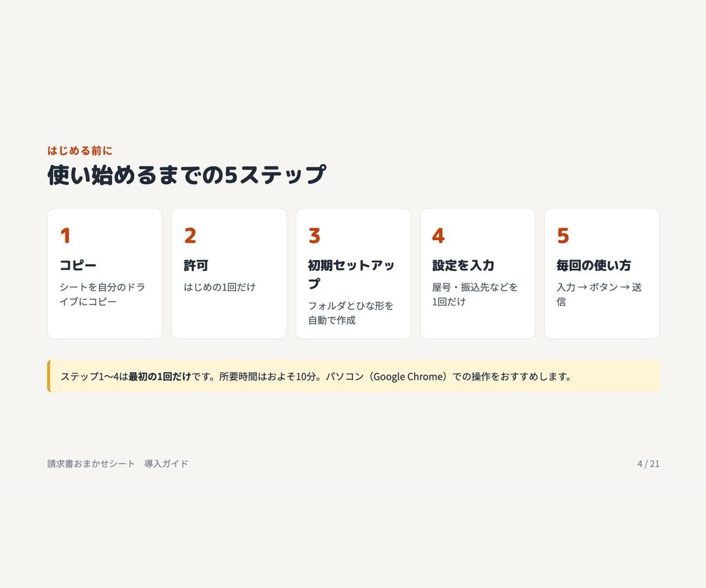Click the page number '4 / 21'
This screenshot has height=588, width=706.
click(648, 464)
